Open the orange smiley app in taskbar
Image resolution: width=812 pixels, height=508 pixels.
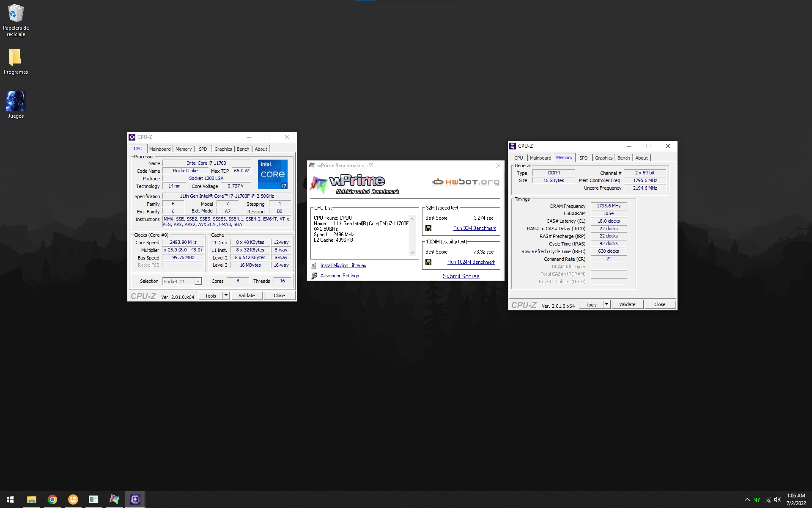(73, 500)
